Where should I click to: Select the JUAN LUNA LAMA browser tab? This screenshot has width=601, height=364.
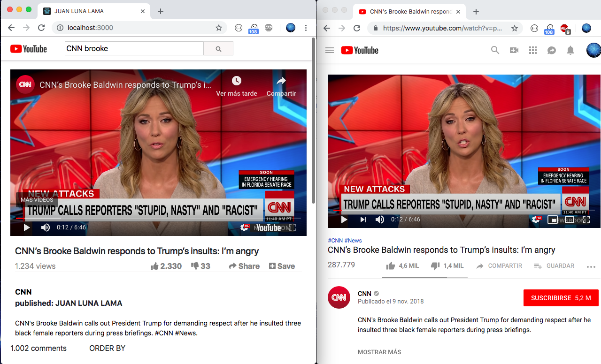[x=94, y=11]
